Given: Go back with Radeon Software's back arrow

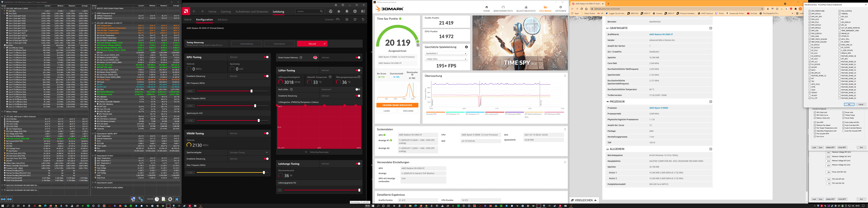Looking at the screenshot, I should [194, 11].
